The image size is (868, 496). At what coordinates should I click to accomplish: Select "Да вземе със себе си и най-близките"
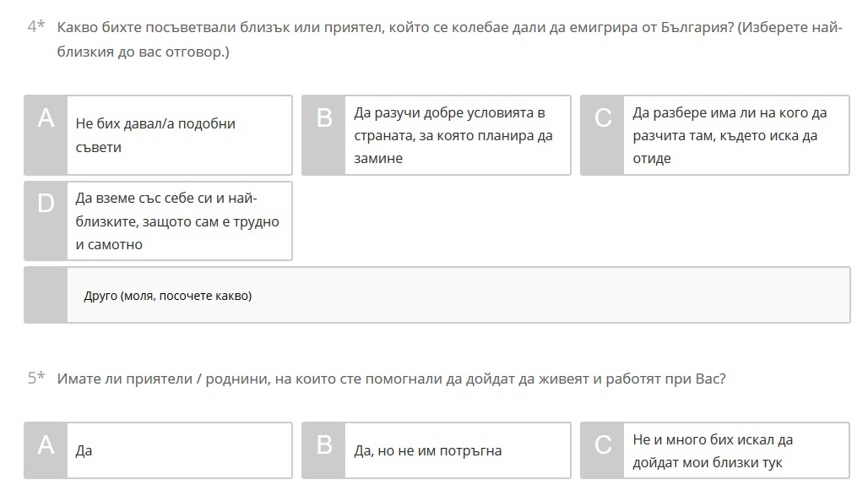tap(177, 221)
